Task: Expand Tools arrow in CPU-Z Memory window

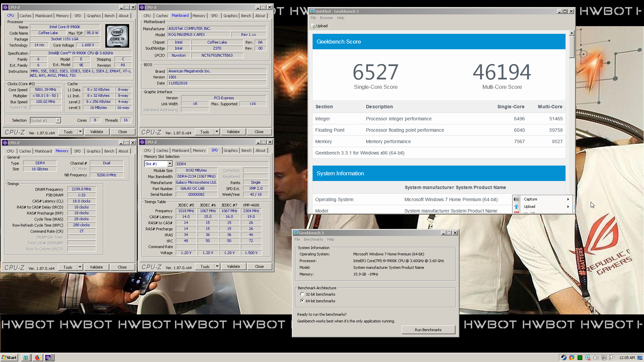Action: (80, 267)
